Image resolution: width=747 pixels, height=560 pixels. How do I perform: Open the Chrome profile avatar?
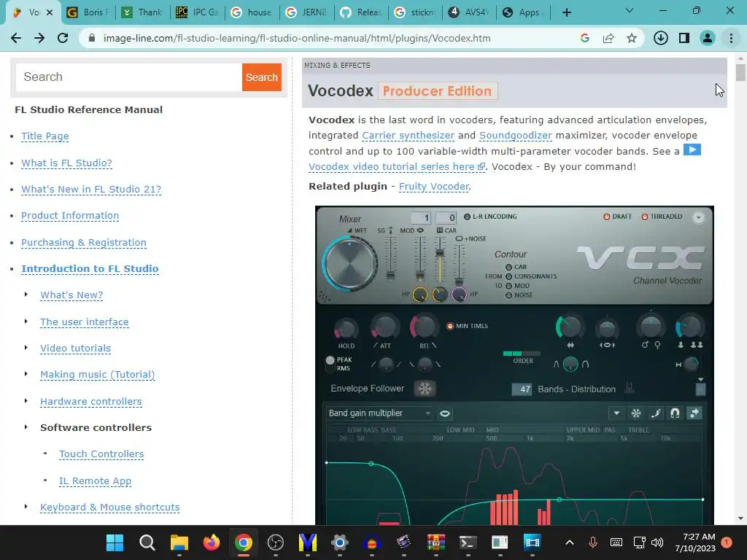[708, 38]
